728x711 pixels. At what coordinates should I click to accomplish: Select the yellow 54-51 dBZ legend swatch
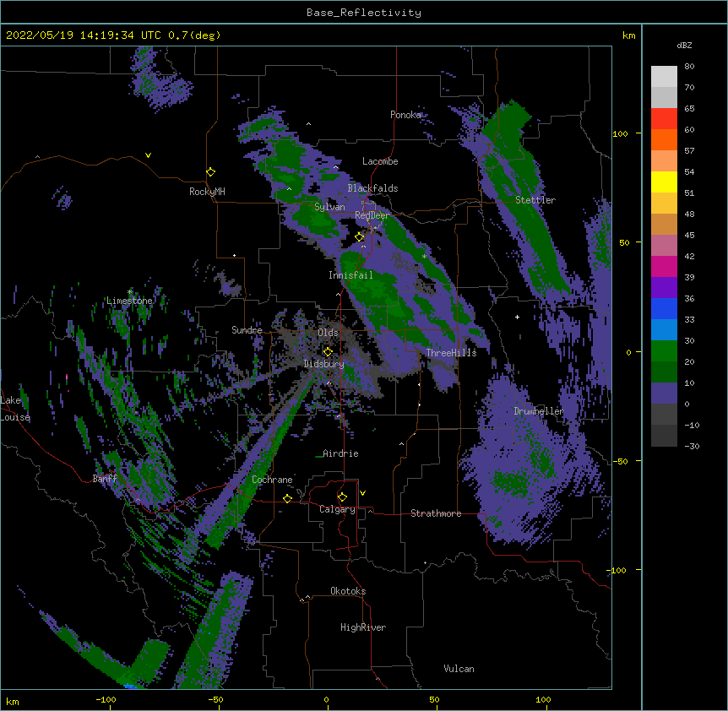[x=664, y=182]
